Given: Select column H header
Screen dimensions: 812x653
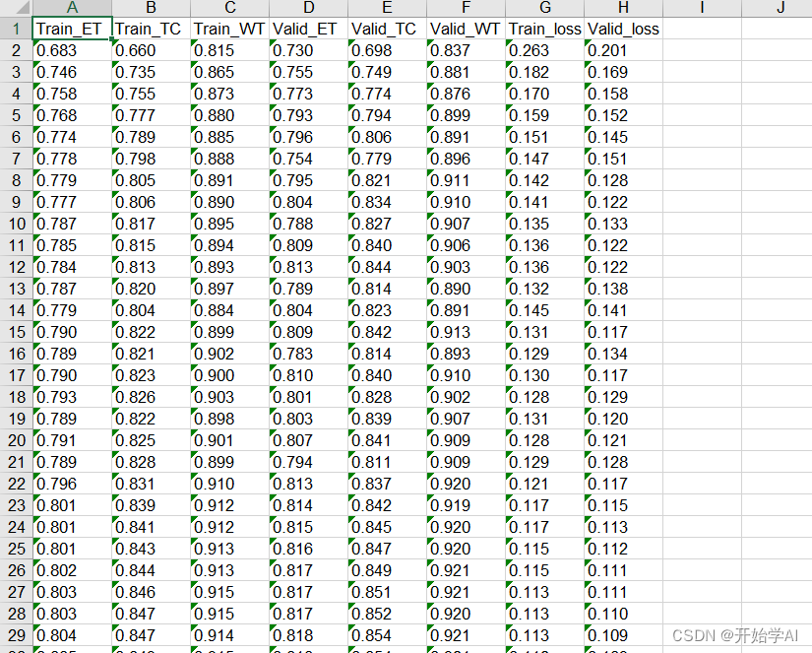Looking at the screenshot, I should (x=623, y=8).
